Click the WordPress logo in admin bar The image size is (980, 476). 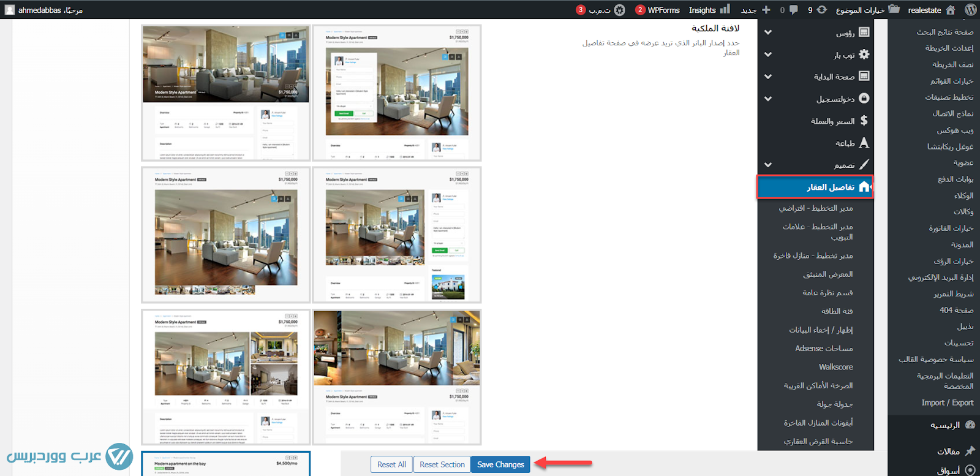pyautogui.click(x=970, y=10)
